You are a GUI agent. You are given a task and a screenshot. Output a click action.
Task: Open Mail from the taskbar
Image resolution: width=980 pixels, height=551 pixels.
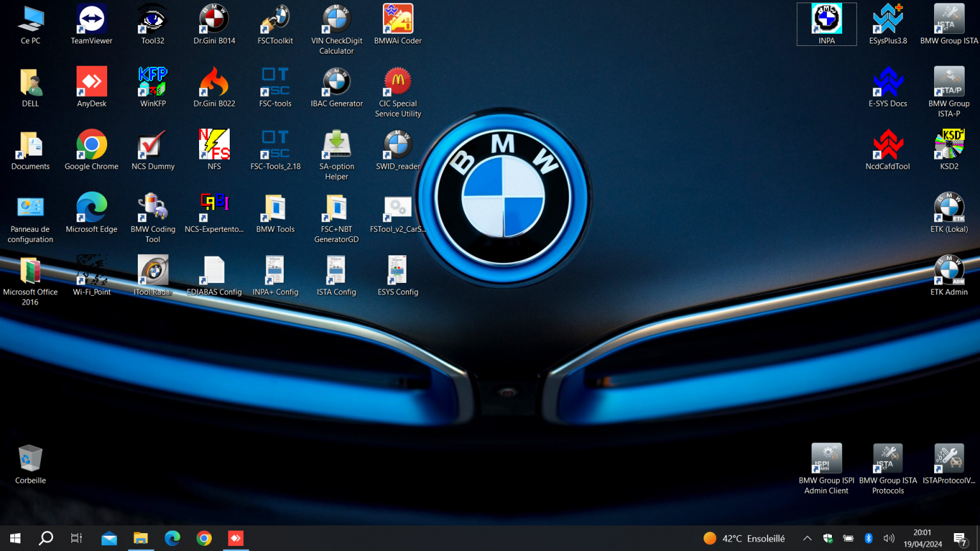click(109, 538)
